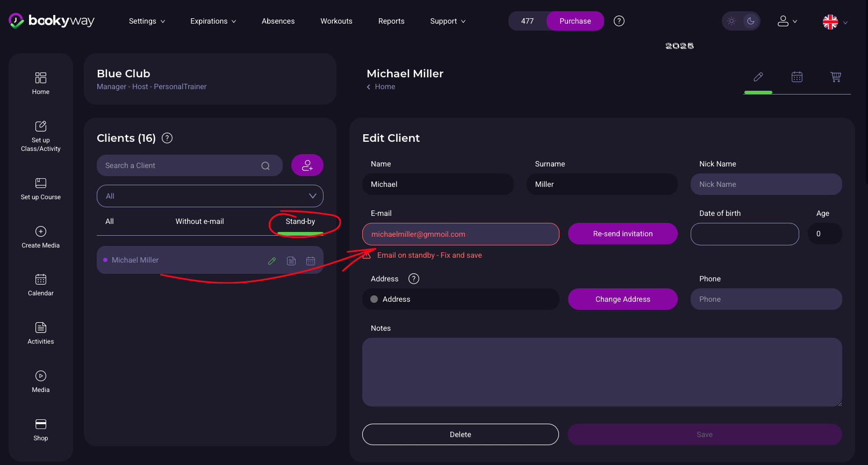Open Michael Miller's document notes icon
The image size is (868, 465).
click(x=291, y=261)
